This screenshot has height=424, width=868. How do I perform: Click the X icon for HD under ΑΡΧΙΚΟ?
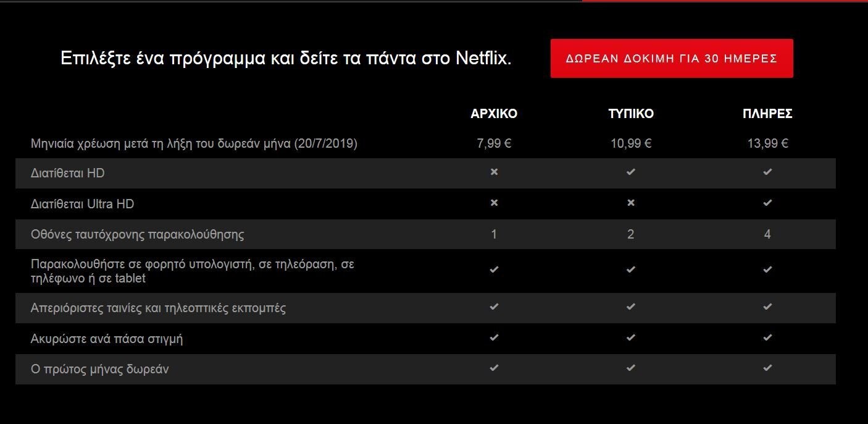[x=494, y=172]
